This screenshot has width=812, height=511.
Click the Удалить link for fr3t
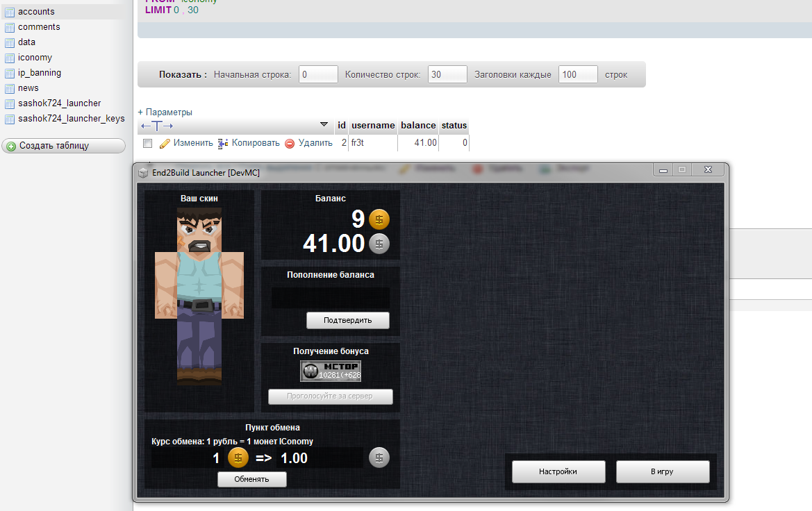[315, 143]
